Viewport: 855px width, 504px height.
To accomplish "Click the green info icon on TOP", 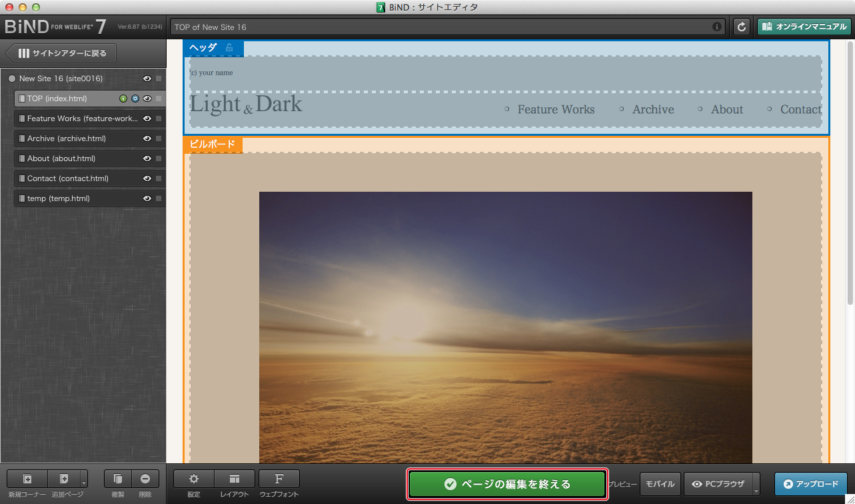I will pos(123,99).
